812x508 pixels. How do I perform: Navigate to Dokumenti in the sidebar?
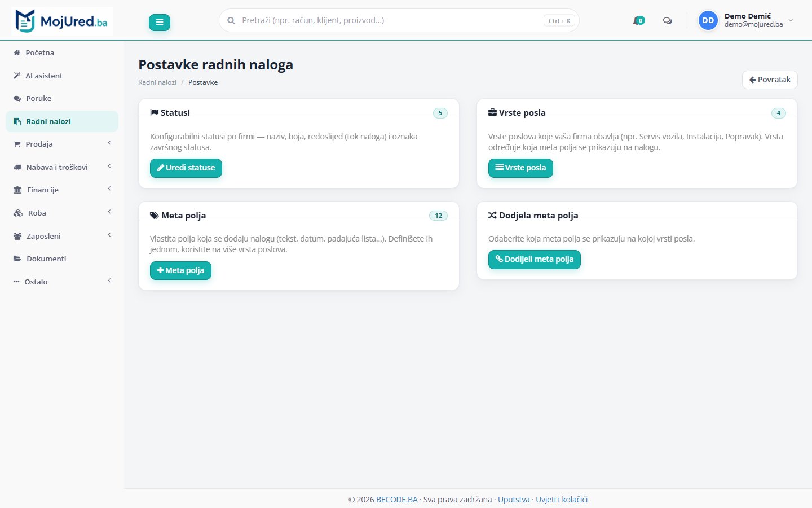(x=62, y=259)
